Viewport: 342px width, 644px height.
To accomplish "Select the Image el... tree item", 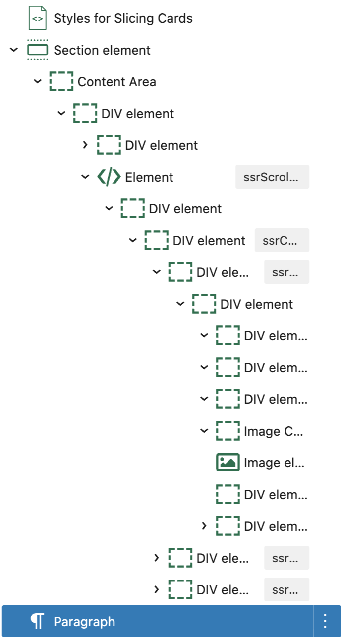I will click(274, 463).
